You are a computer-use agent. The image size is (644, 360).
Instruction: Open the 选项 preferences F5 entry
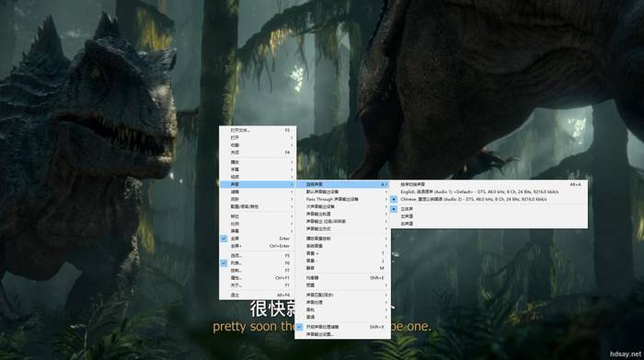(258, 256)
